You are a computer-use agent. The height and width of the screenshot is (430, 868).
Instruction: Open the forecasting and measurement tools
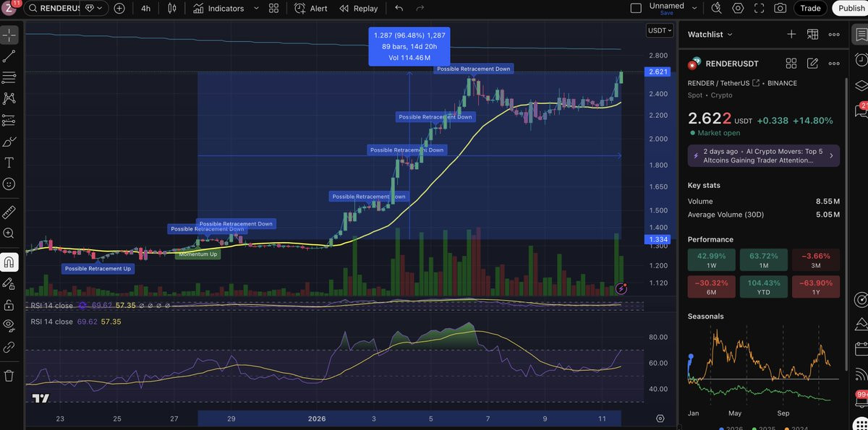[x=9, y=120]
